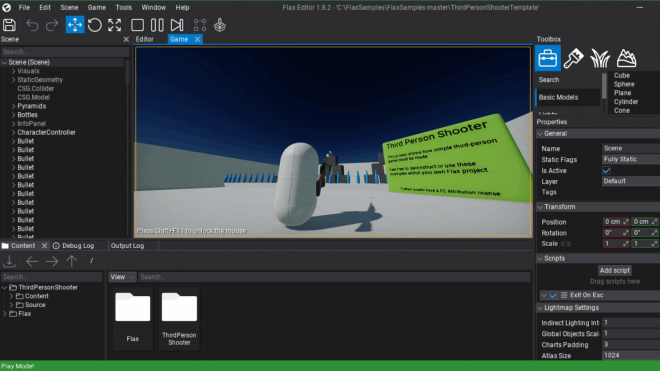Viewport: 660px width, 371px height.
Task: Click the Scale link lock icon
Action: point(566,244)
